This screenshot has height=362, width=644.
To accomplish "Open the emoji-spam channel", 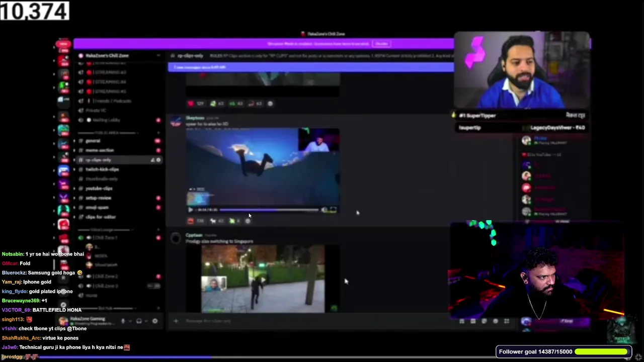I will pyautogui.click(x=97, y=208).
